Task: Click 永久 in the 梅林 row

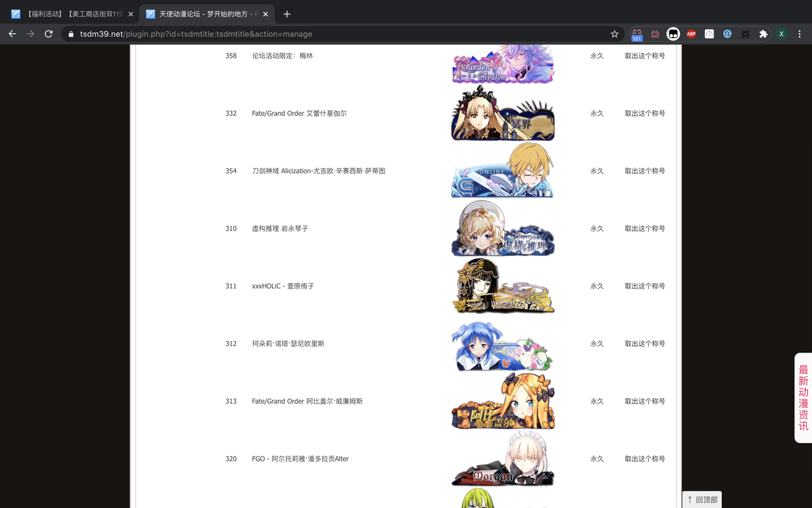Action: pyautogui.click(x=597, y=56)
